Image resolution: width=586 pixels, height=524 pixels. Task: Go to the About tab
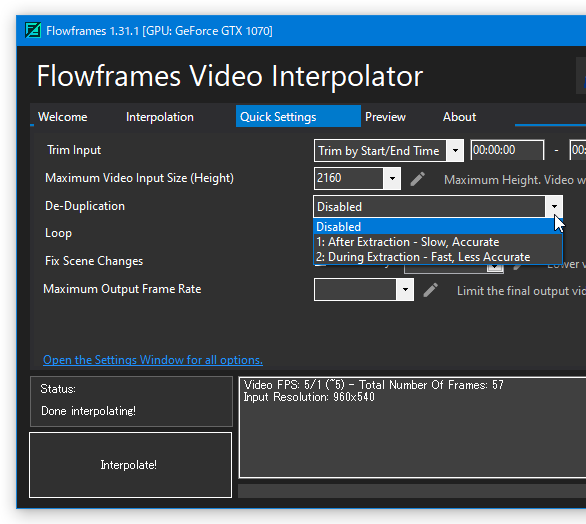(460, 117)
